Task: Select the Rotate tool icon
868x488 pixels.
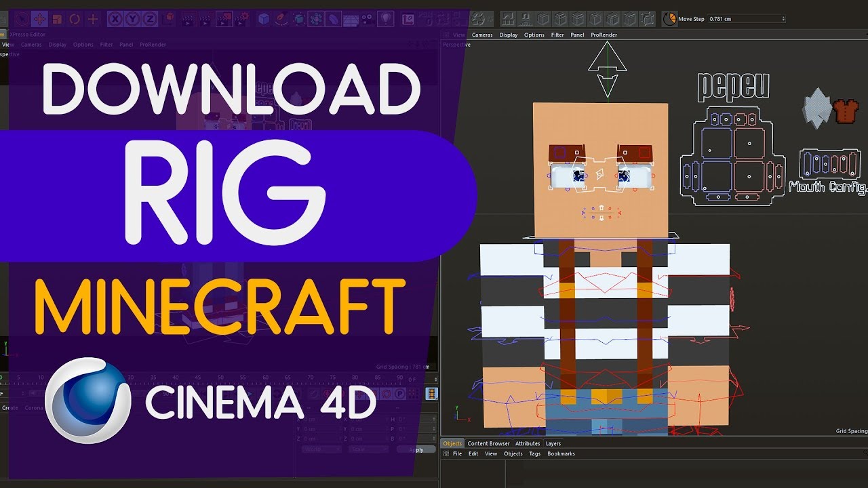Action: click(x=75, y=19)
